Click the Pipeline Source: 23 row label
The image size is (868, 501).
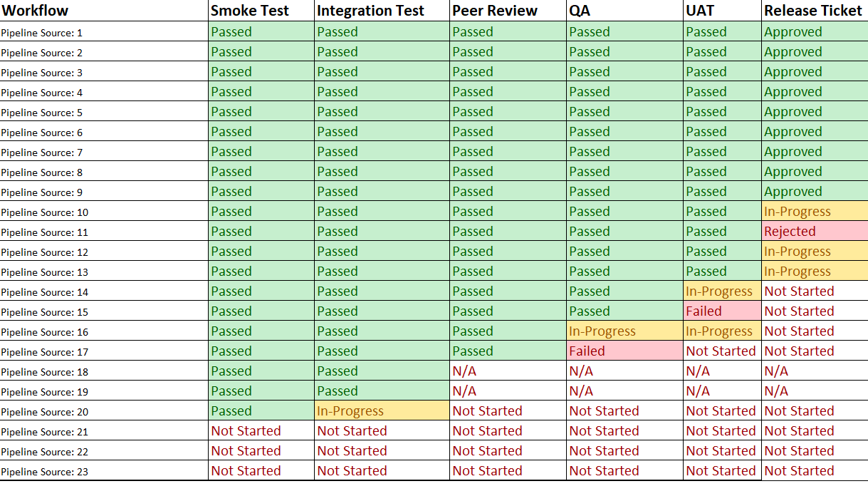[104, 471]
